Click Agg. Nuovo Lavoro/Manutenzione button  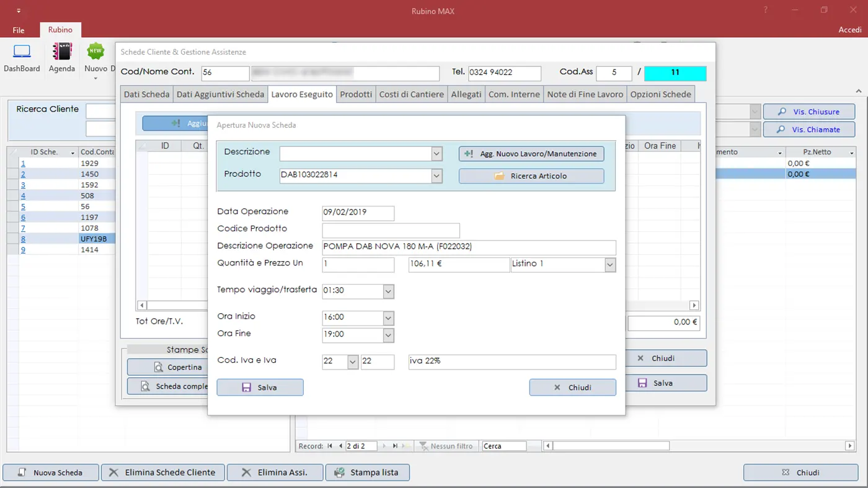[531, 154]
